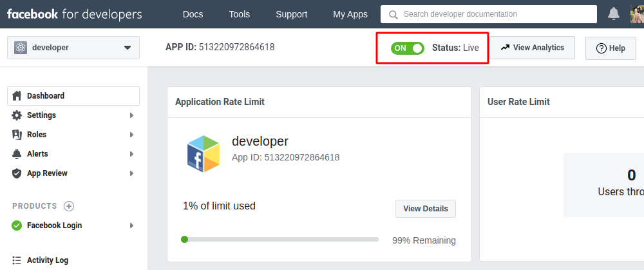Click the View Details button
Screen dimensions: 644x270
tap(425, 209)
